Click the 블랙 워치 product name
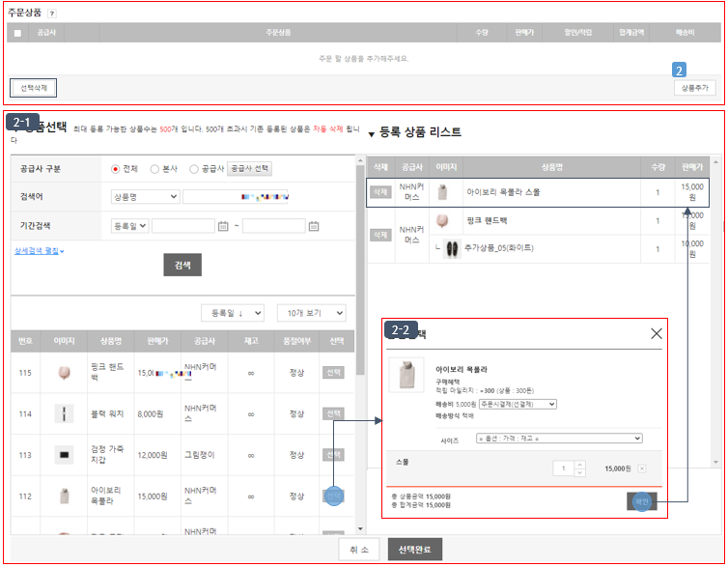This screenshot has width=728, height=567. click(107, 413)
